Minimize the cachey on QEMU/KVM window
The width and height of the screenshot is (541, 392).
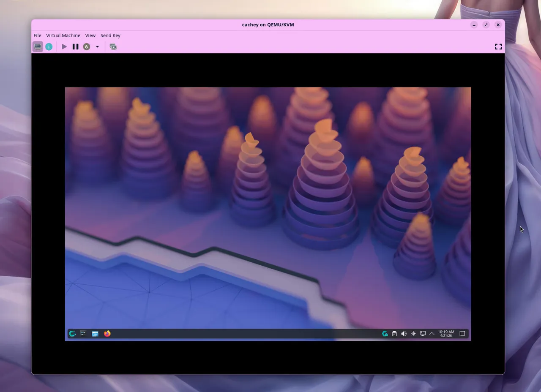coord(474,25)
